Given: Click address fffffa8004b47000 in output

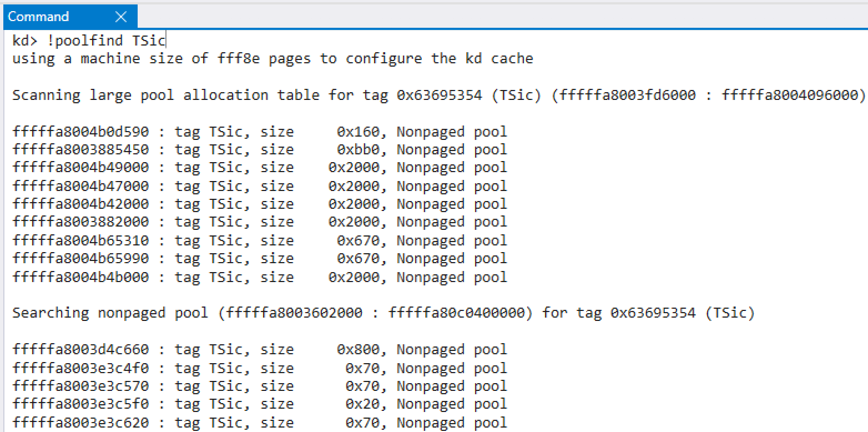Looking at the screenshot, I should [80, 186].
